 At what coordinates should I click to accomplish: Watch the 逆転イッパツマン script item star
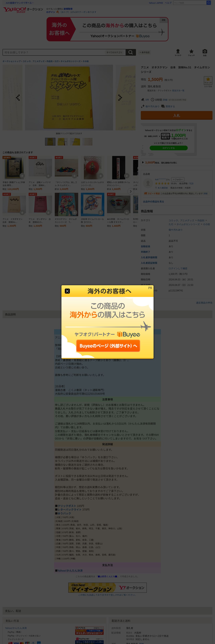click(x=48, y=176)
